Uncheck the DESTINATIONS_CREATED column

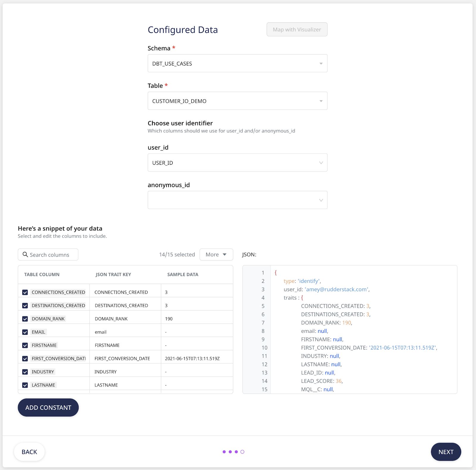(25, 305)
